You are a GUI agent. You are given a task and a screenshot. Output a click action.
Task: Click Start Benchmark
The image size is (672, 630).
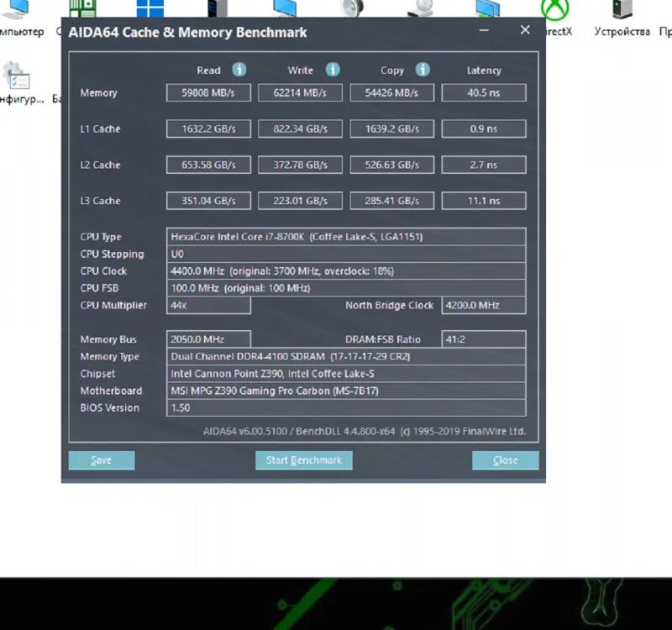point(304,460)
